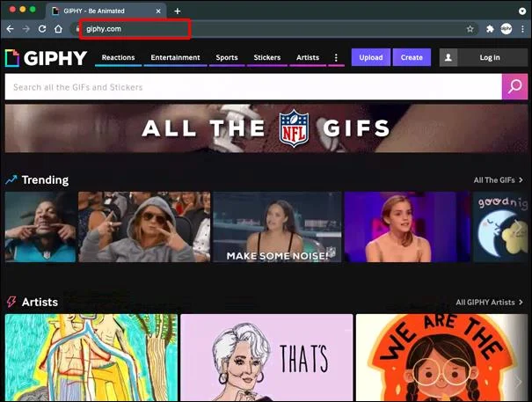Viewport: 532px width, 402px height.
Task: Open the Trending section heading
Action: (x=45, y=179)
